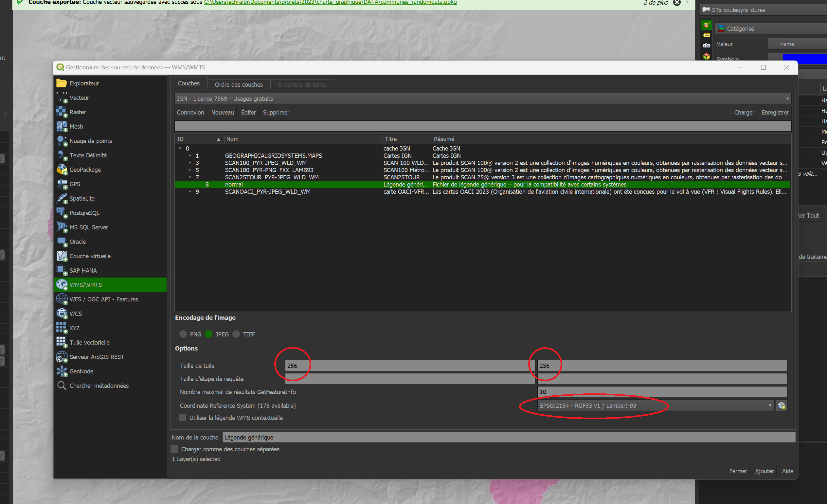Expand tree row ID 1 GEOGRAPHICALGRIDSYSTEMS.MAPS
827x504 pixels.
[x=189, y=156]
